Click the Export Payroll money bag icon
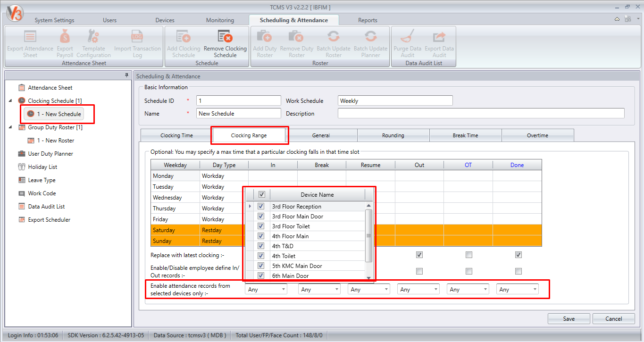 coord(65,36)
